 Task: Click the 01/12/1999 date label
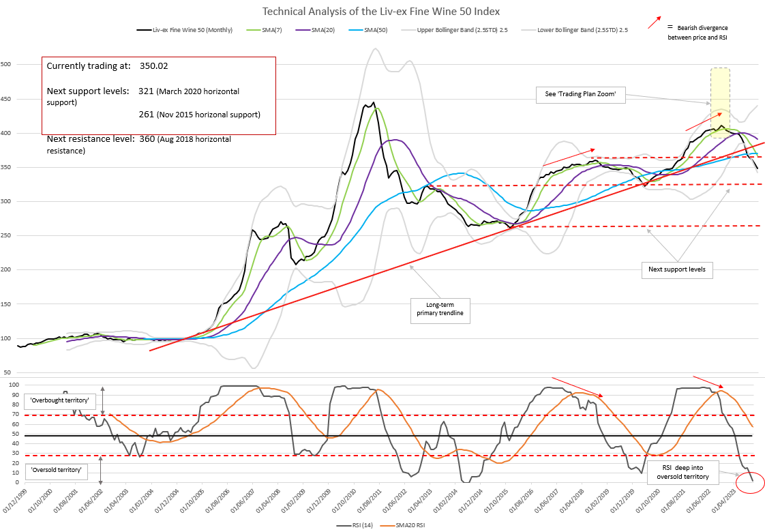[x=13, y=500]
